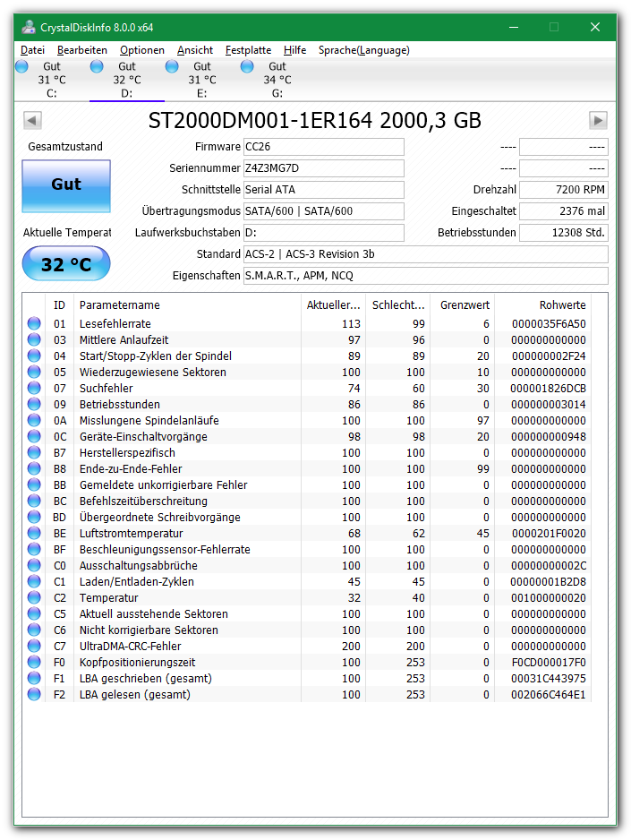Click status icon of attribute 09 row
631x840 pixels.
point(34,403)
